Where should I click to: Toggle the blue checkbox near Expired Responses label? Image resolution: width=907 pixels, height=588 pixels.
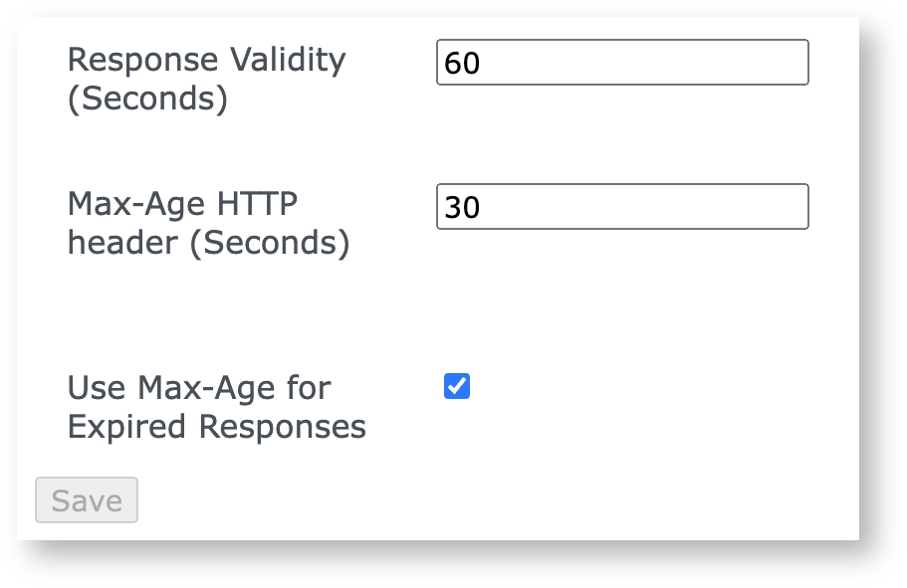pos(456,386)
